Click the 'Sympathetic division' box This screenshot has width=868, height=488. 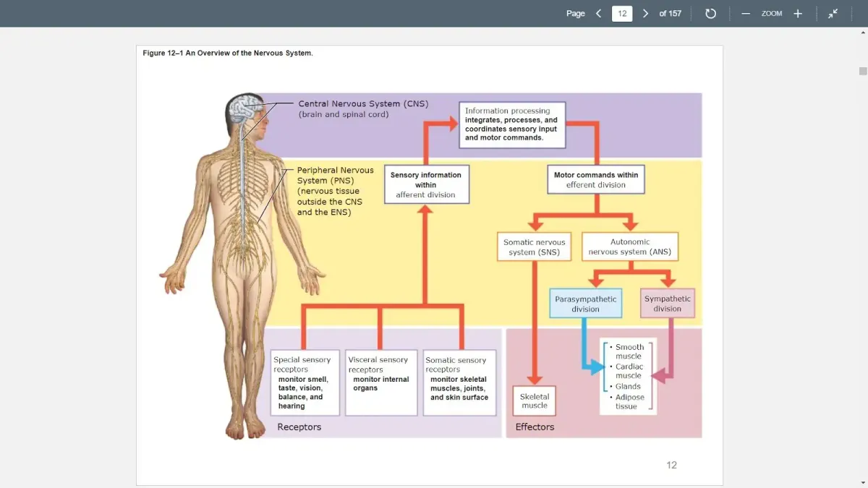[668, 304]
